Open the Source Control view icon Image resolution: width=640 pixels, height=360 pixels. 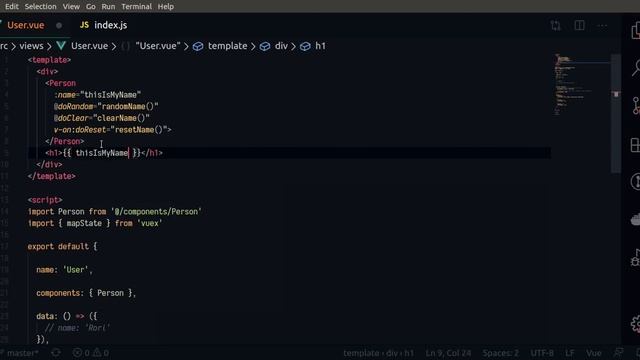(636, 105)
